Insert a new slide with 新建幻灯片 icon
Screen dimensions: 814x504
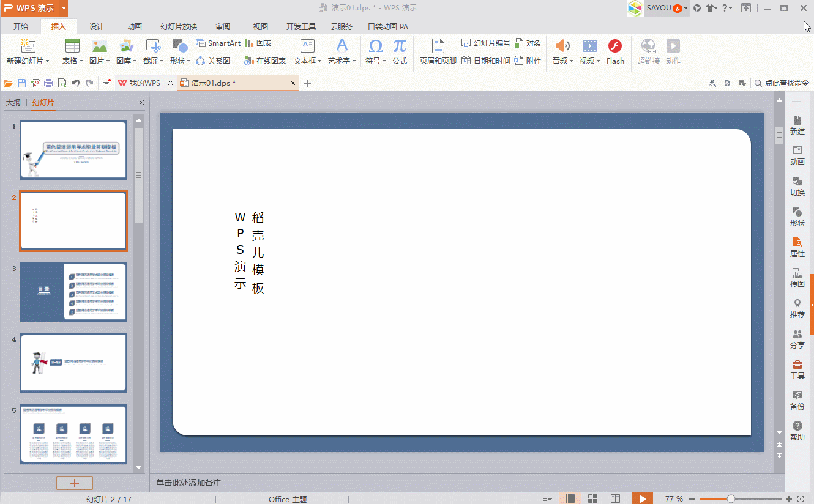pyautogui.click(x=28, y=46)
